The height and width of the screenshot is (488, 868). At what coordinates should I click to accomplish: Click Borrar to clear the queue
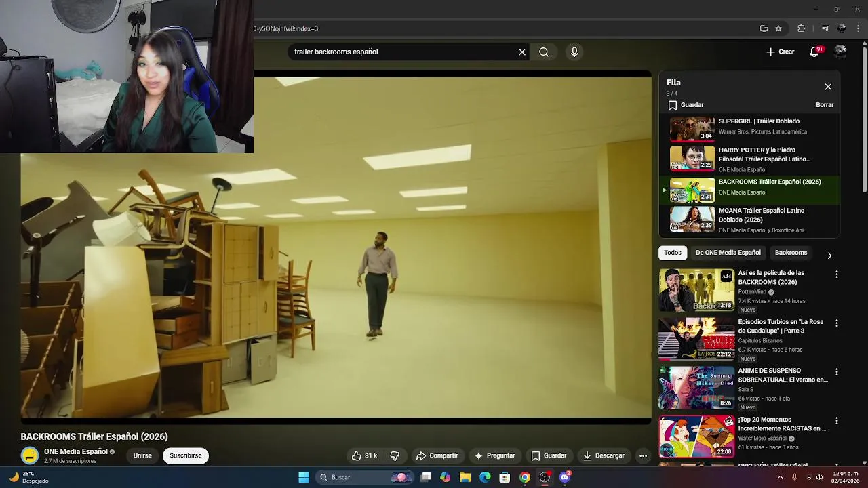(x=825, y=105)
